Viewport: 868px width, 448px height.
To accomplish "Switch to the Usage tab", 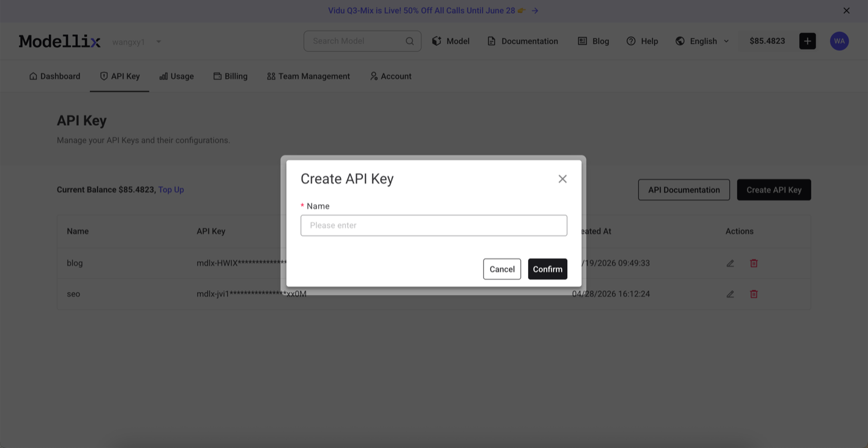I will [x=177, y=76].
